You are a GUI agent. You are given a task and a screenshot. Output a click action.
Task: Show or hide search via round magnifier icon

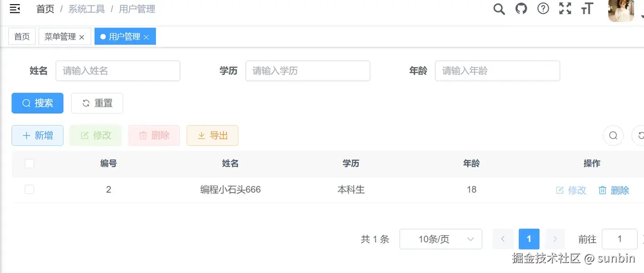613,136
